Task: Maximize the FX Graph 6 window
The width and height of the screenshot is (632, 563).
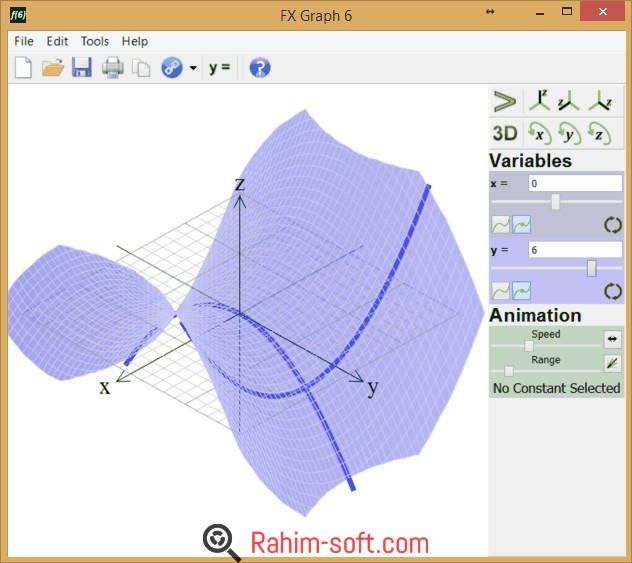Action: (567, 12)
